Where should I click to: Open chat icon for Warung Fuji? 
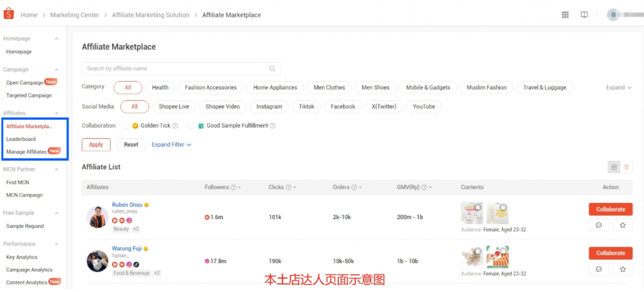click(599, 269)
